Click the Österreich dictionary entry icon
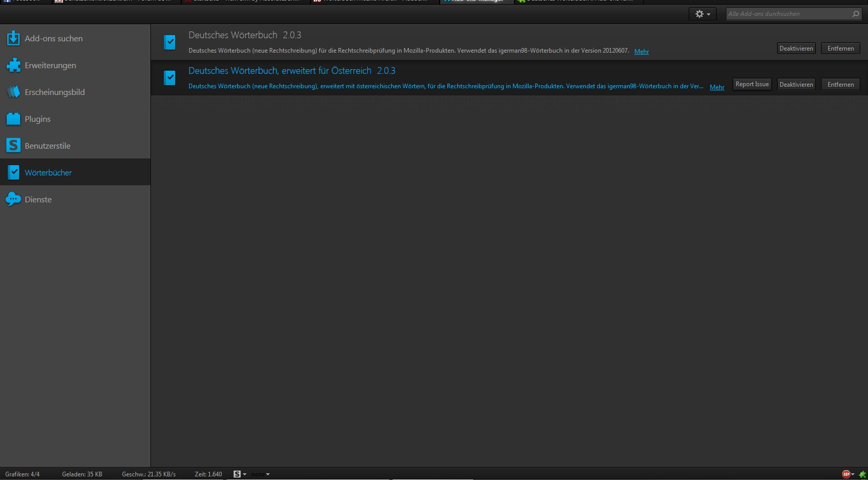The image size is (868, 480). click(169, 77)
